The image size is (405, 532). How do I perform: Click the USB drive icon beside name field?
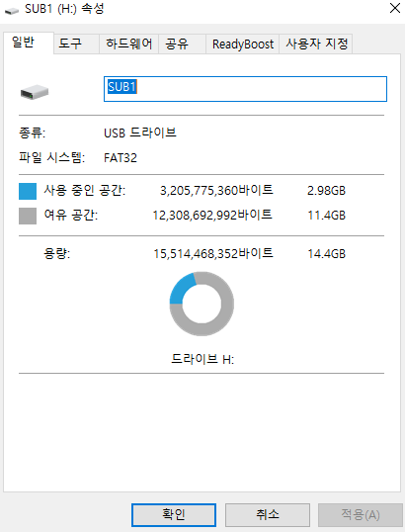(x=35, y=92)
